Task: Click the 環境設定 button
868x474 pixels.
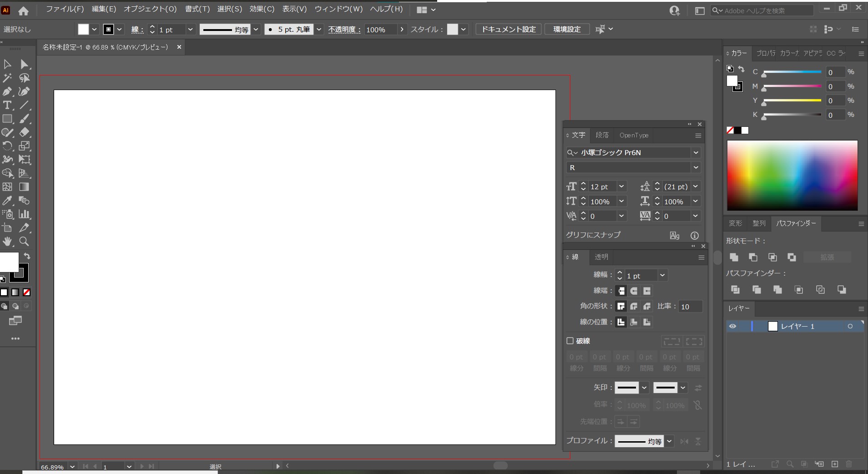Action: pos(567,29)
